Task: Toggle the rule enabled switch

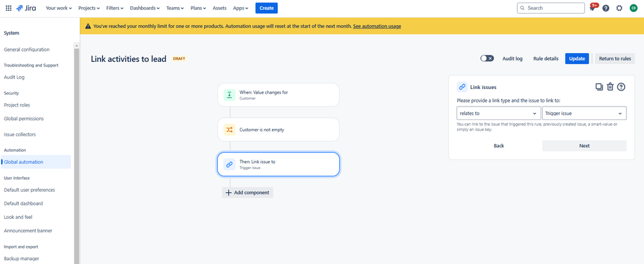Action: pos(487,58)
